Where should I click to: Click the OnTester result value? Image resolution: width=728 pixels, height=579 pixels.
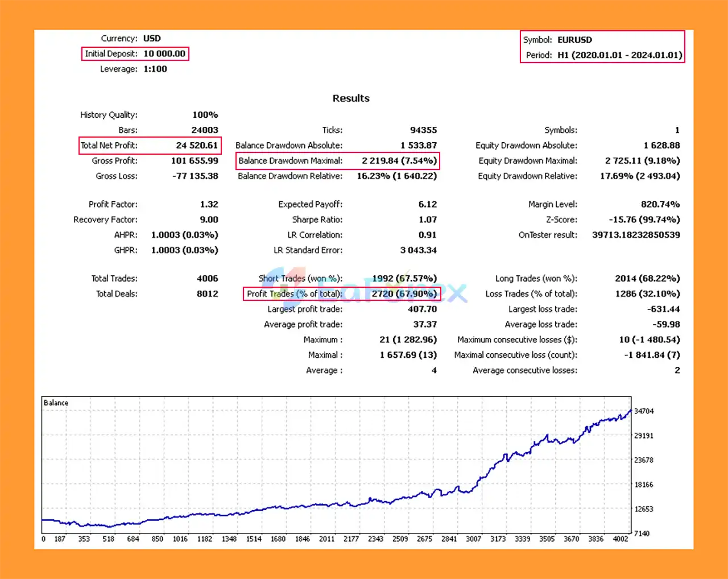coord(635,234)
